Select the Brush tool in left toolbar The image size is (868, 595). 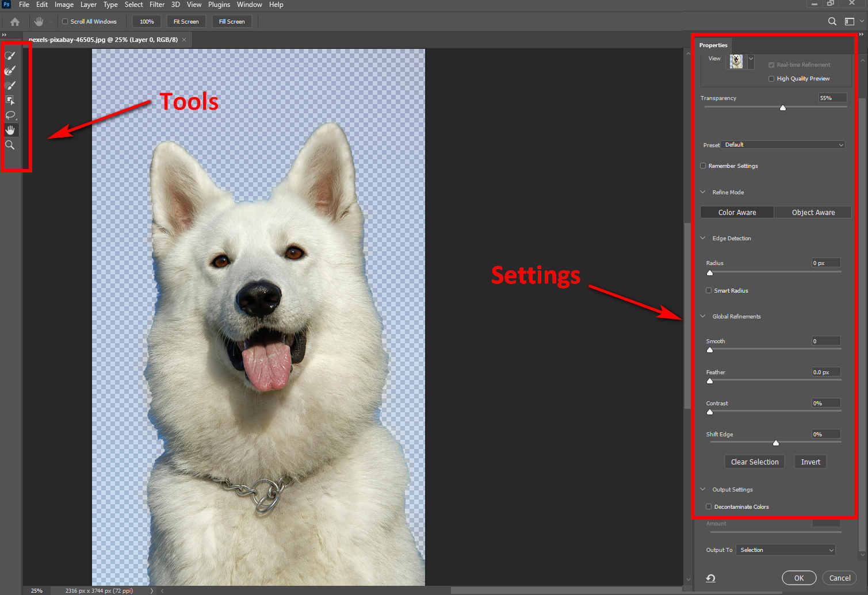pos(10,86)
